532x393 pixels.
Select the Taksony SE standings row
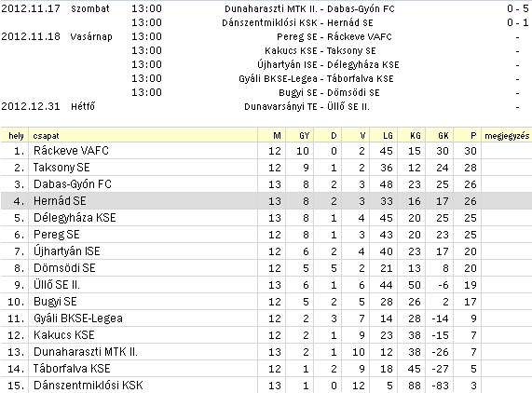(x=266, y=168)
